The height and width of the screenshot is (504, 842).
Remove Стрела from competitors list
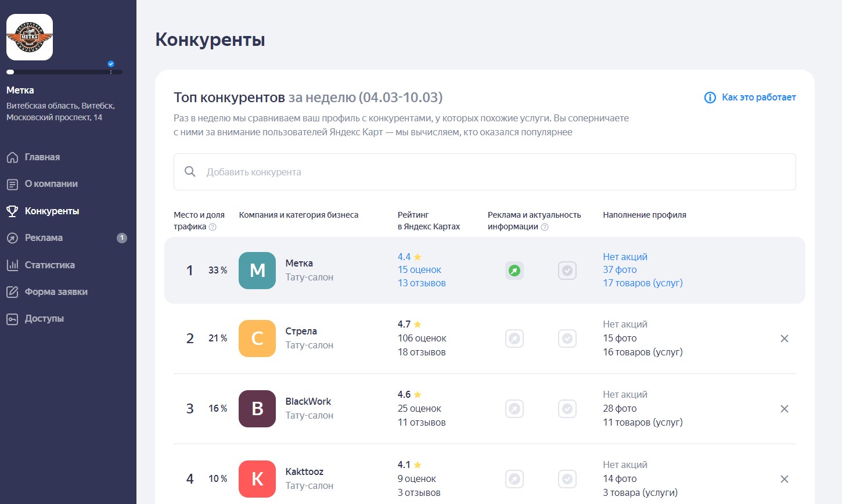[x=785, y=339]
